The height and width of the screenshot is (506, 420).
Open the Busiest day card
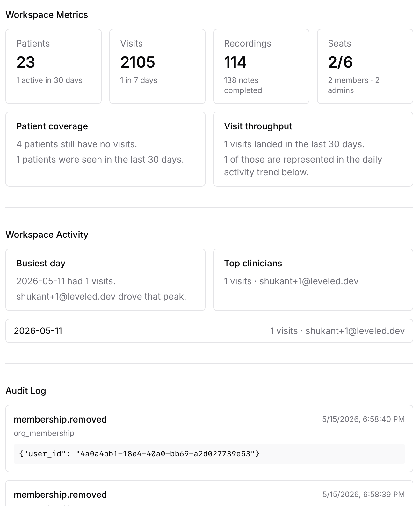[105, 280]
